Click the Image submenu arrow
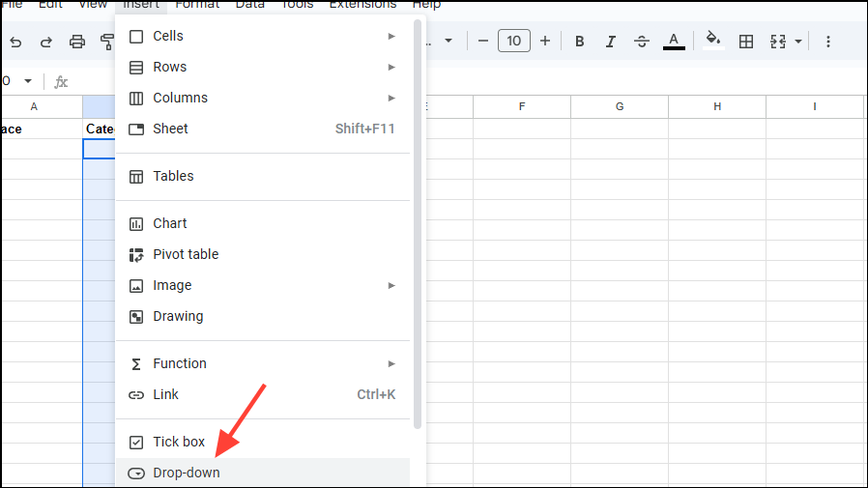 pyautogui.click(x=391, y=285)
